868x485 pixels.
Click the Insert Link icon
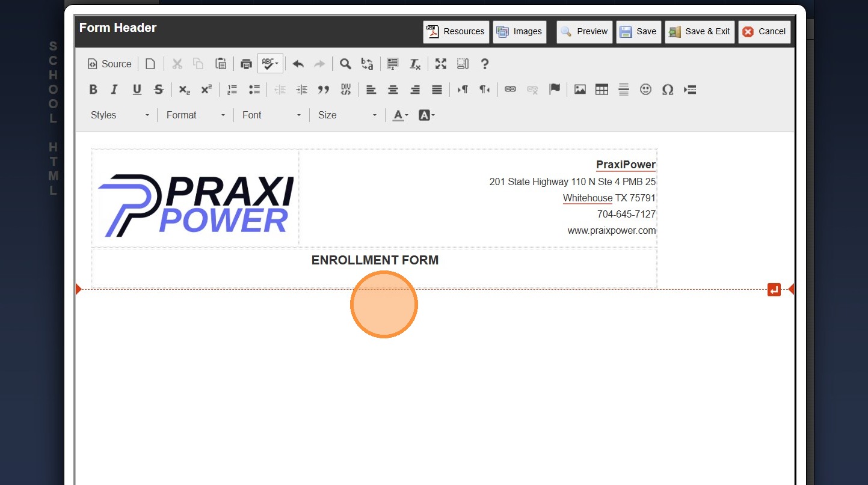(x=510, y=90)
